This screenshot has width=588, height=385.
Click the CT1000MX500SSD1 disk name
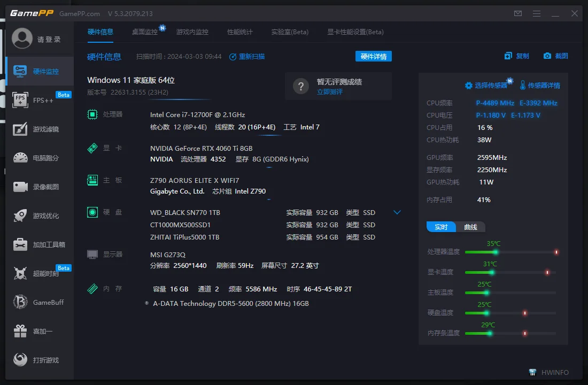tap(180, 225)
